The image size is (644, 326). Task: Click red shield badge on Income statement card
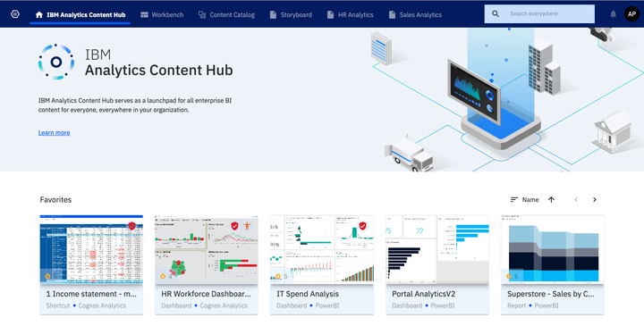coord(131,226)
